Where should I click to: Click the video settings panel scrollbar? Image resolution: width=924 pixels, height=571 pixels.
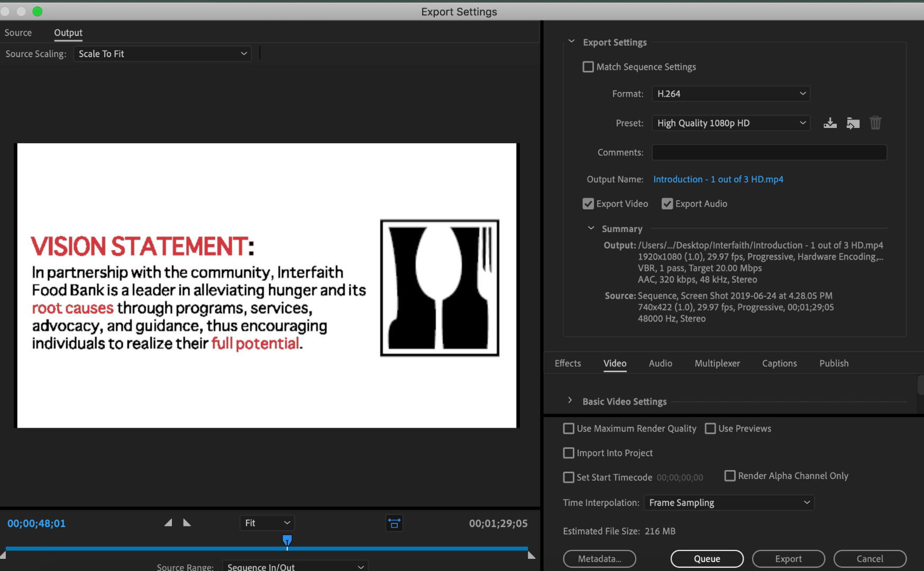(x=921, y=384)
